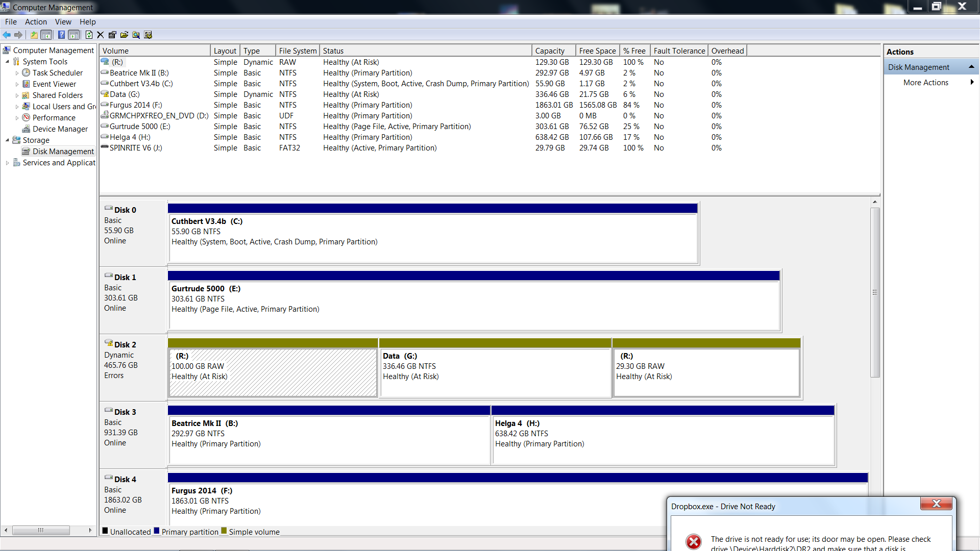Click the graphical view scroll up arrow
980x551 pixels.
pos(875,202)
